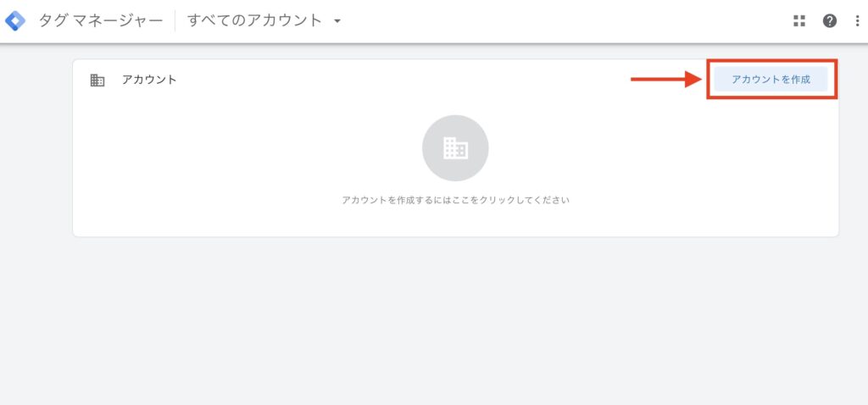Click the Tag Manager diamond logo
868x405 pixels.
click(x=15, y=21)
